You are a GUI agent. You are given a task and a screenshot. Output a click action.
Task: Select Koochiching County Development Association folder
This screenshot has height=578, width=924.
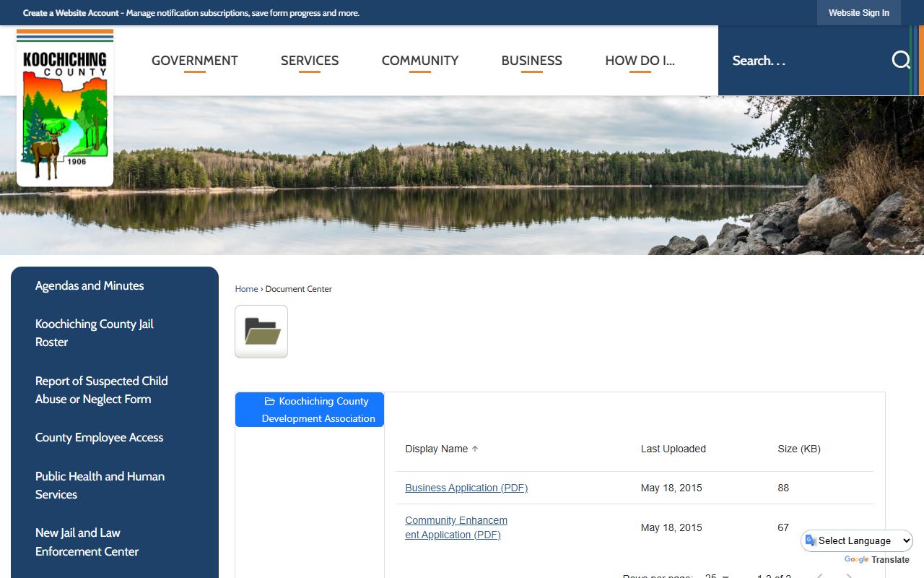pyautogui.click(x=310, y=410)
